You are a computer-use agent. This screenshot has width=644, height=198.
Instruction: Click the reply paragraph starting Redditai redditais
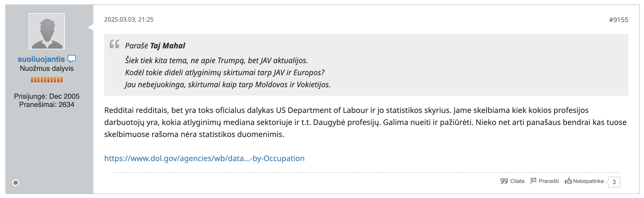365,122
